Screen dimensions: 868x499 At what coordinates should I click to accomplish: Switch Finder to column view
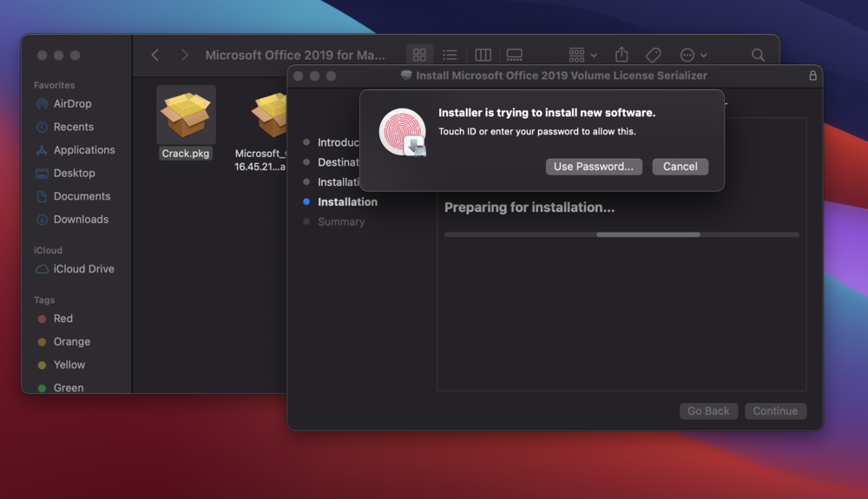click(483, 55)
